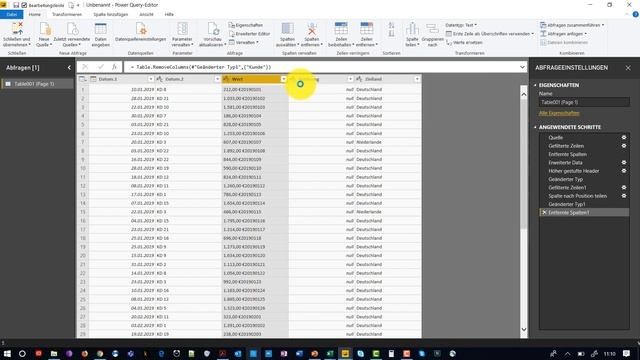Open settings gear of Gefilterte Zeilen step

pos(624,146)
